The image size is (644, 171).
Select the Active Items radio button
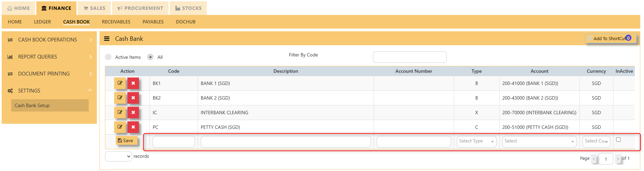coord(108,57)
